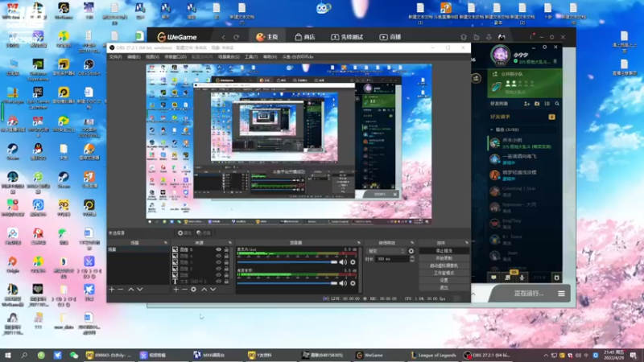
Task: Pop out the Scenes dock panel
Action: pos(166,243)
